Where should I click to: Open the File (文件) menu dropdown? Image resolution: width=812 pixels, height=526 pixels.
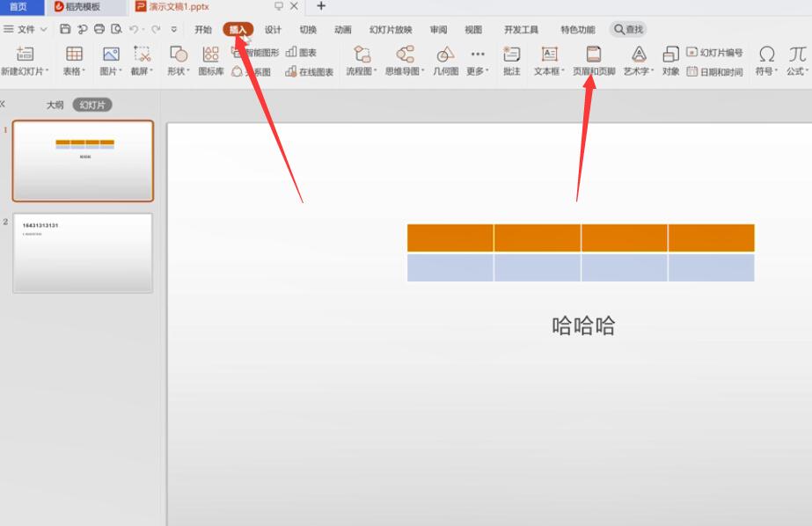click(x=26, y=29)
